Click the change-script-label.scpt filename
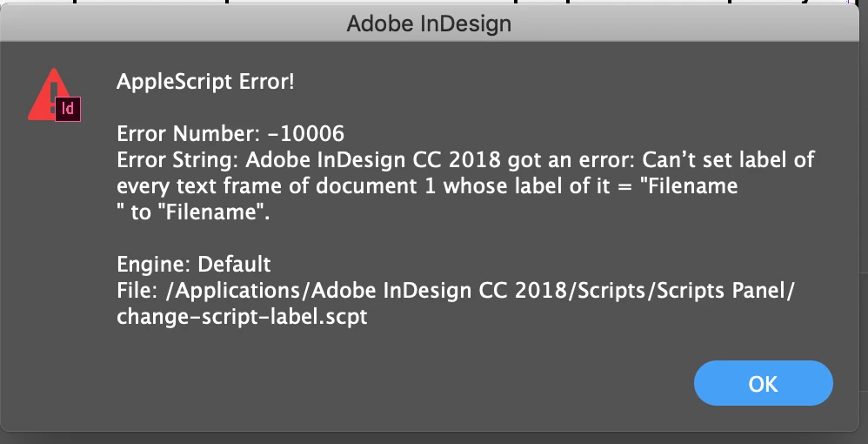 (242, 317)
